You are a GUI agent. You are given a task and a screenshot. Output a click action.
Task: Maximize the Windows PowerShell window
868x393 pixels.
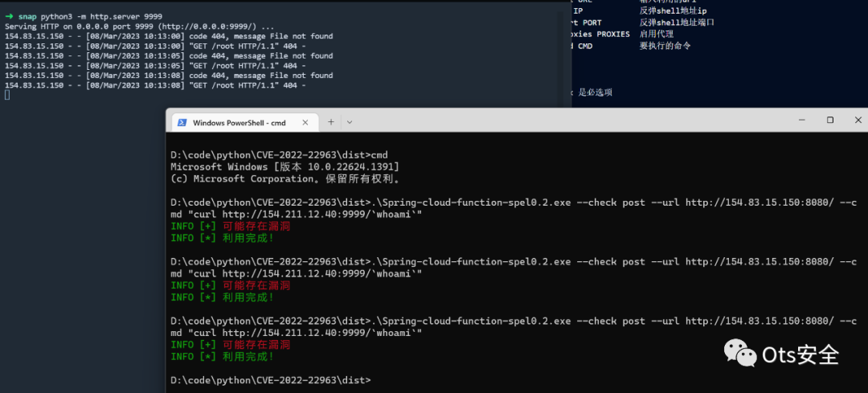(829, 120)
